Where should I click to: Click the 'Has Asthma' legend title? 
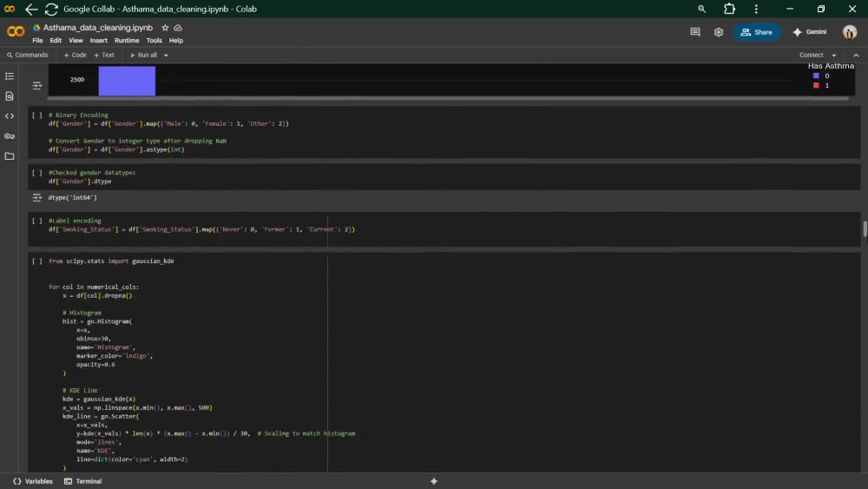[x=831, y=66]
